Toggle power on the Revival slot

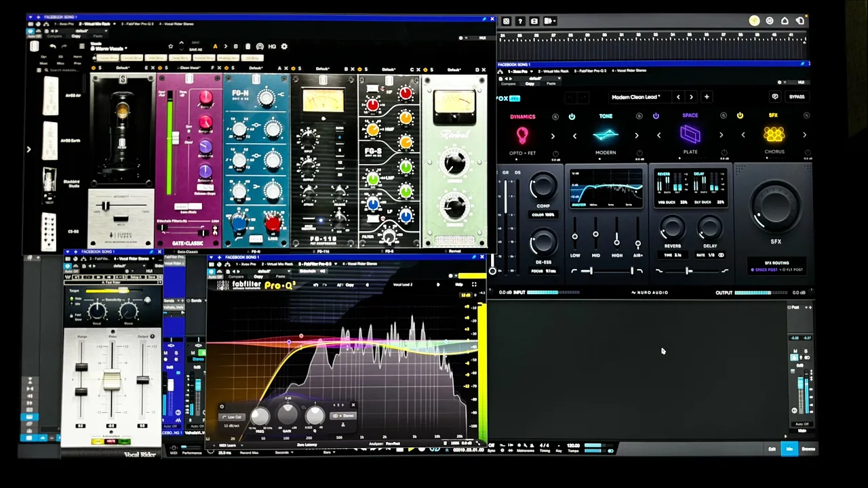click(x=425, y=68)
